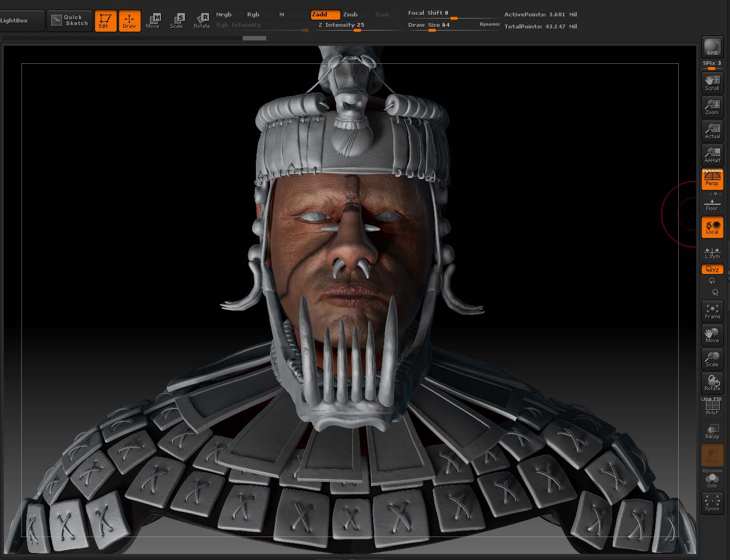Toggle Transp transparency mode
730x560 pixels.
pos(712,431)
